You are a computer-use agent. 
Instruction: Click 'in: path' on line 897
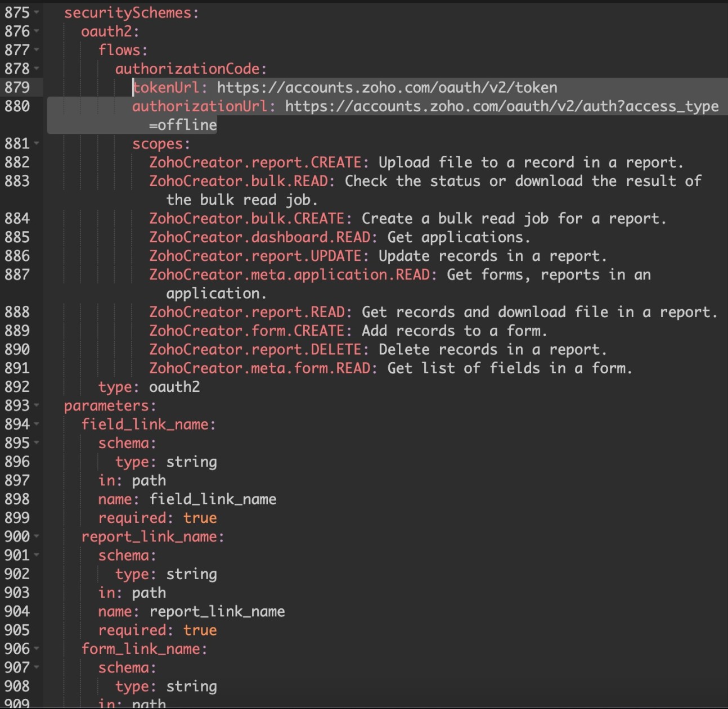[132, 480]
